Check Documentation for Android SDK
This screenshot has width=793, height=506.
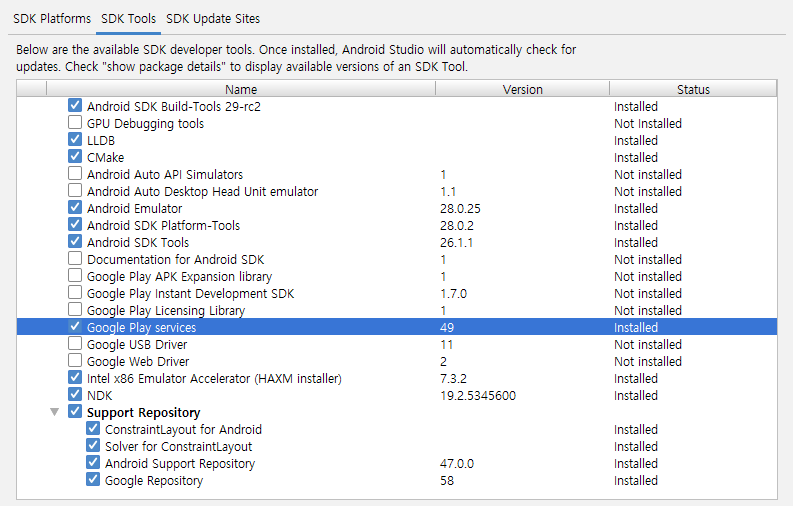coord(75,258)
